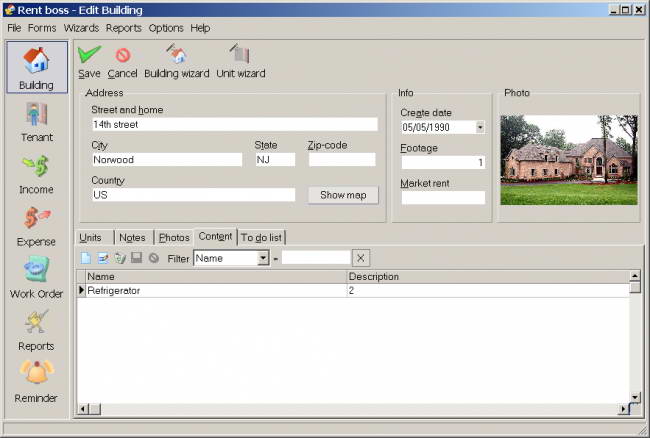Screen dimensions: 650x438
Task: Save the building with the green checkmark
Action: 89,62
